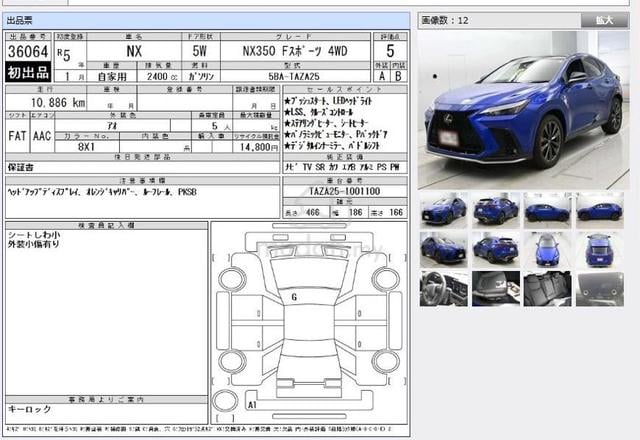The height and width of the screenshot is (440, 640).
Task: Click the AAC air conditioner cell
Action: click(42, 136)
